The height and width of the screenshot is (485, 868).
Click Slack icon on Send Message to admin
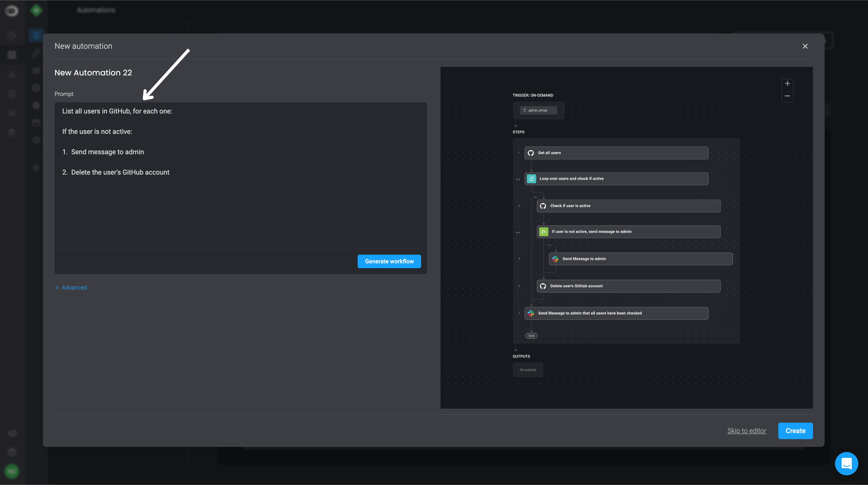tap(555, 259)
